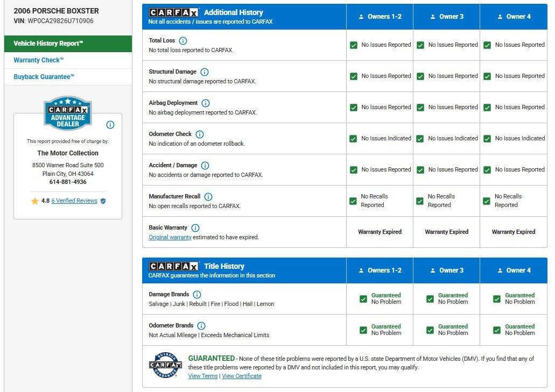Open the Warranty Check menu item

coord(39,60)
